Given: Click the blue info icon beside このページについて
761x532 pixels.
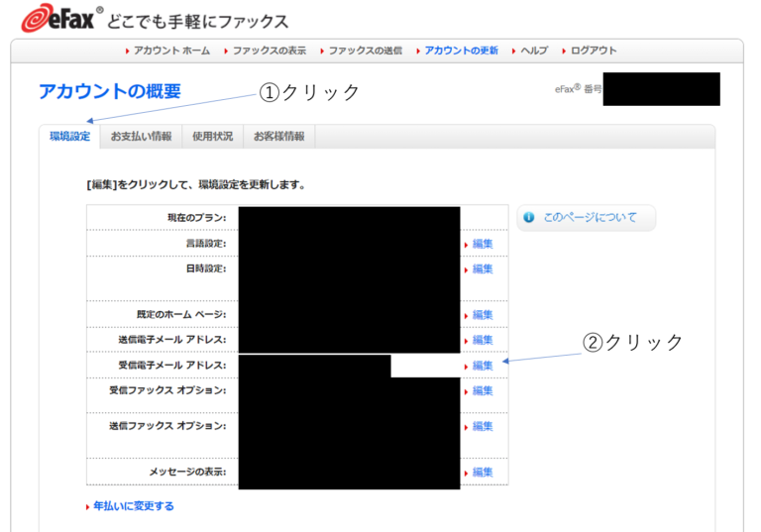Looking at the screenshot, I should click(529, 218).
